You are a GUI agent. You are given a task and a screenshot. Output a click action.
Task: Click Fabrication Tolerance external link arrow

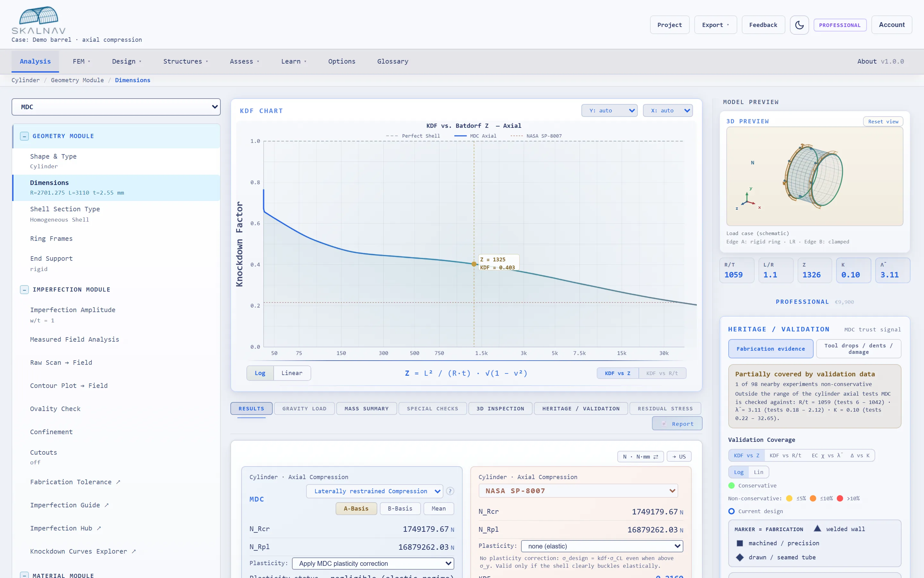118,482
